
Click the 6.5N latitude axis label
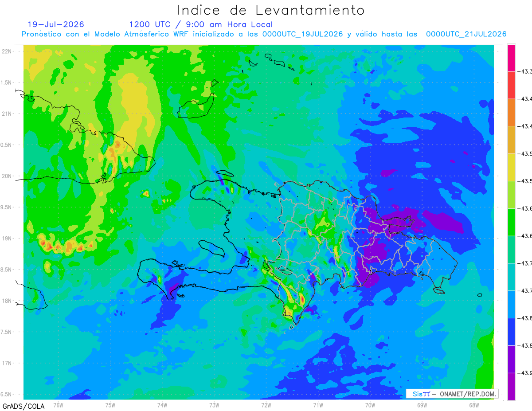pos(6,394)
